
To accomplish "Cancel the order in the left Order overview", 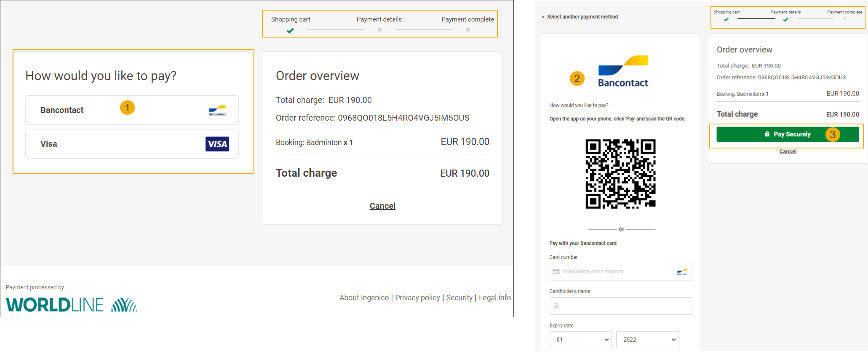I will 382,206.
